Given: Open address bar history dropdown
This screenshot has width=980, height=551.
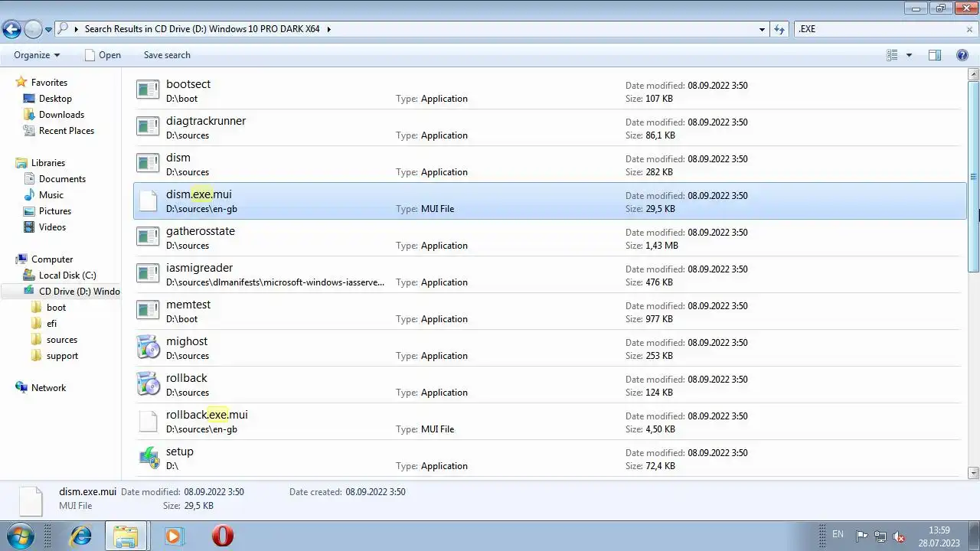Looking at the screenshot, I should coord(762,29).
